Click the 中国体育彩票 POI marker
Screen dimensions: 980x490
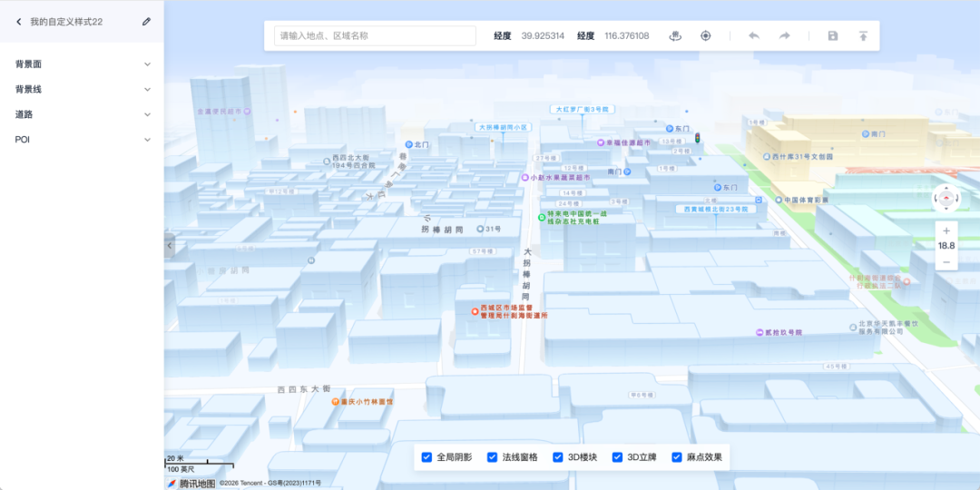pyautogui.click(x=779, y=200)
